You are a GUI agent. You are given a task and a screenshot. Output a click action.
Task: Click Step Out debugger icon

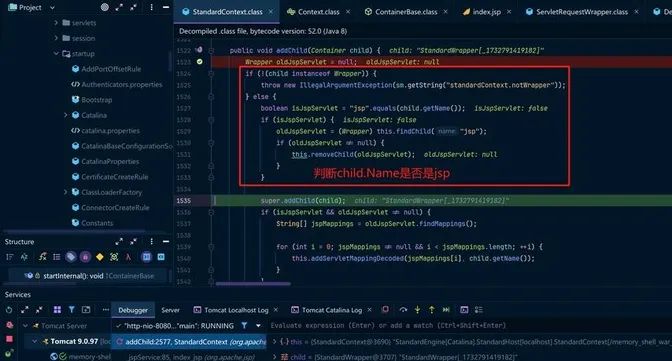432,310
